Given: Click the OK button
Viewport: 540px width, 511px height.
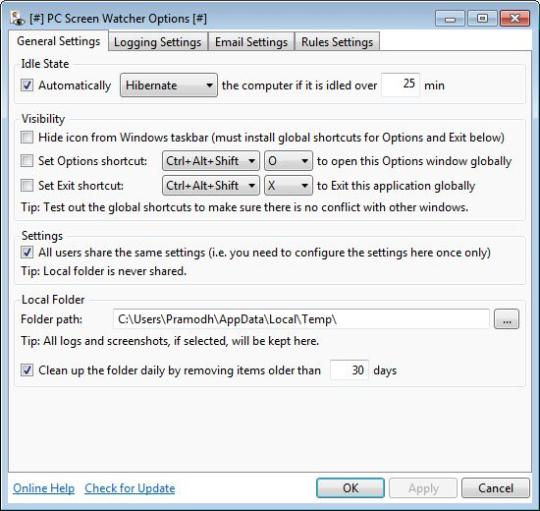Looking at the screenshot, I should point(350,488).
